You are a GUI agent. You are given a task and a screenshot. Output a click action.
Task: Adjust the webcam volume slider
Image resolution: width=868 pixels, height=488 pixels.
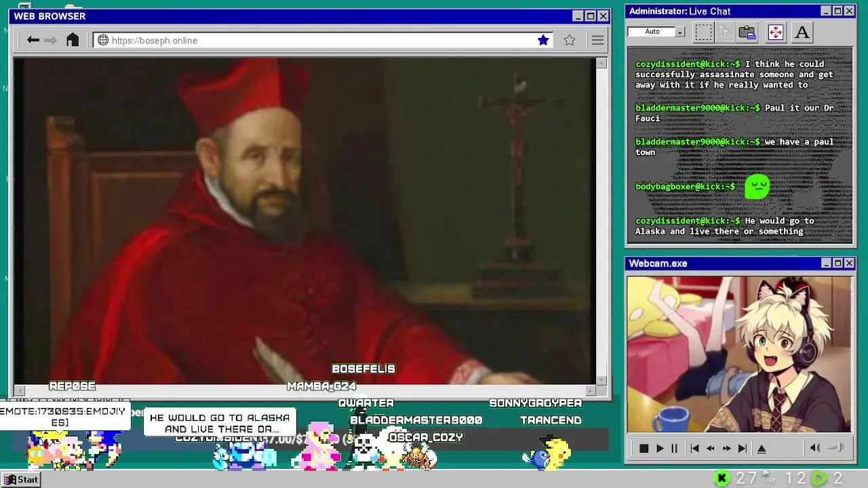[x=836, y=447]
